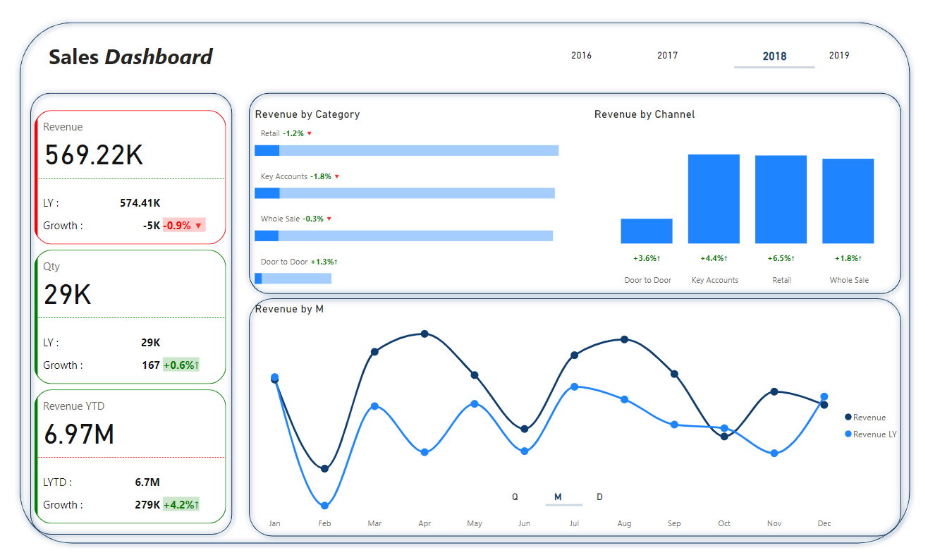Select the 2019 year filter
The height and width of the screenshot is (560, 928).
coord(839,55)
